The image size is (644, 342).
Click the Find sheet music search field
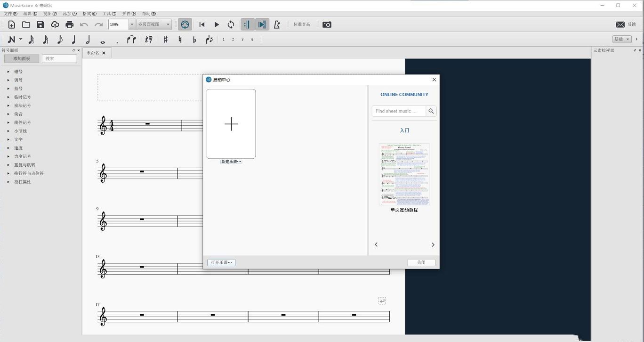[399, 111]
